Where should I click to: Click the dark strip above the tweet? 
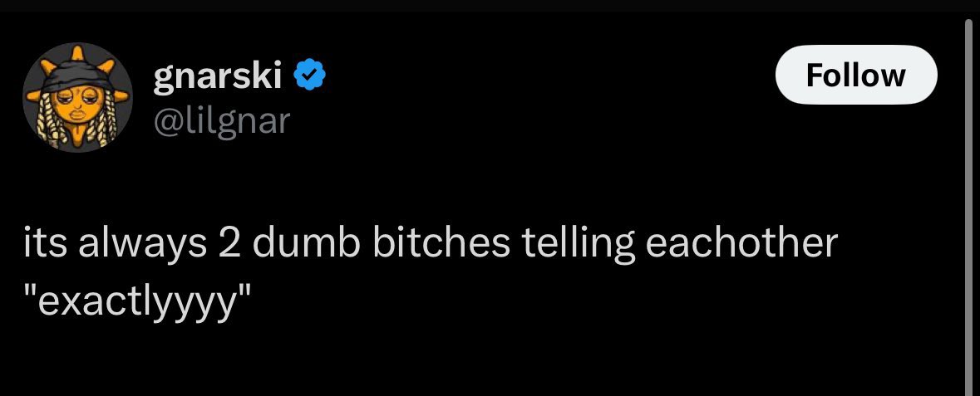pos(490,6)
